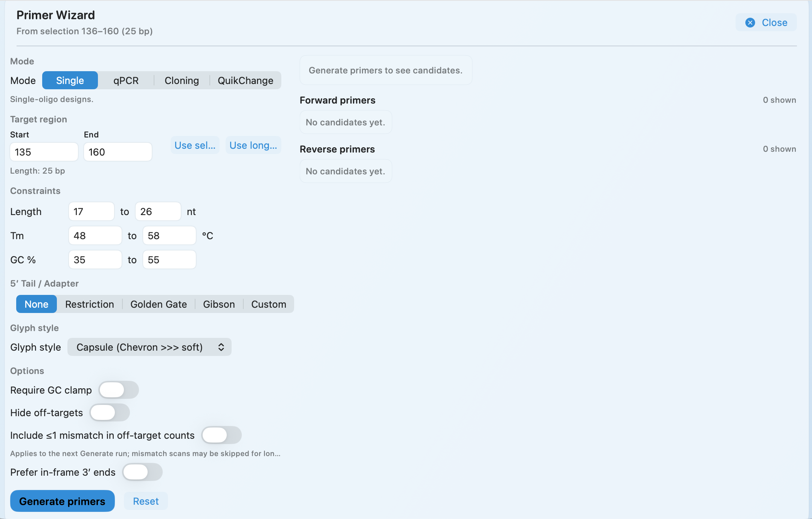Edit the Start position field
This screenshot has height=519, width=812.
tap(44, 151)
